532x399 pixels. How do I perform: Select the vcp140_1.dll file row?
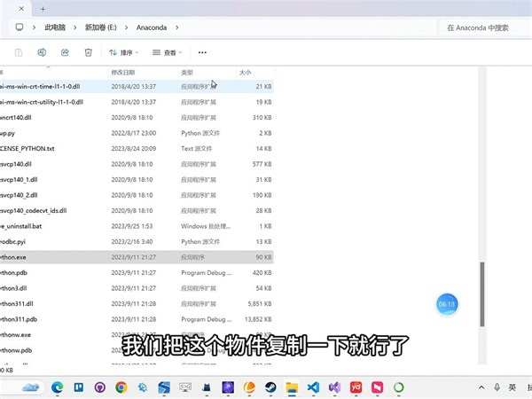click(x=137, y=179)
